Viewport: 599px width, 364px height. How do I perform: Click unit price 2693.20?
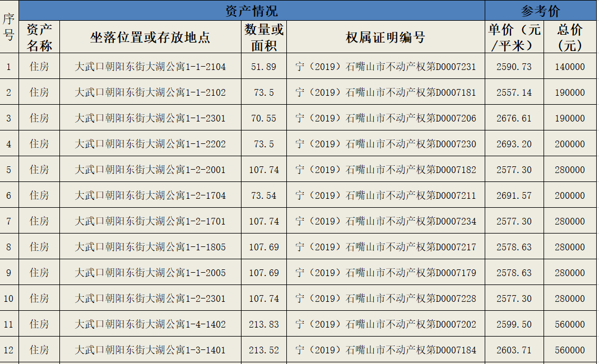point(514,143)
